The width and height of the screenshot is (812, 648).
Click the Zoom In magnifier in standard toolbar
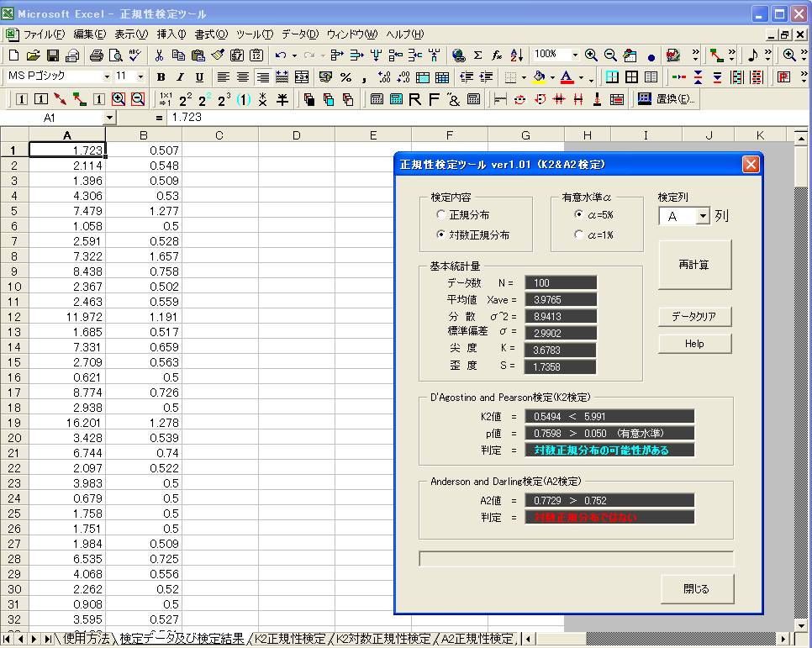(x=591, y=55)
